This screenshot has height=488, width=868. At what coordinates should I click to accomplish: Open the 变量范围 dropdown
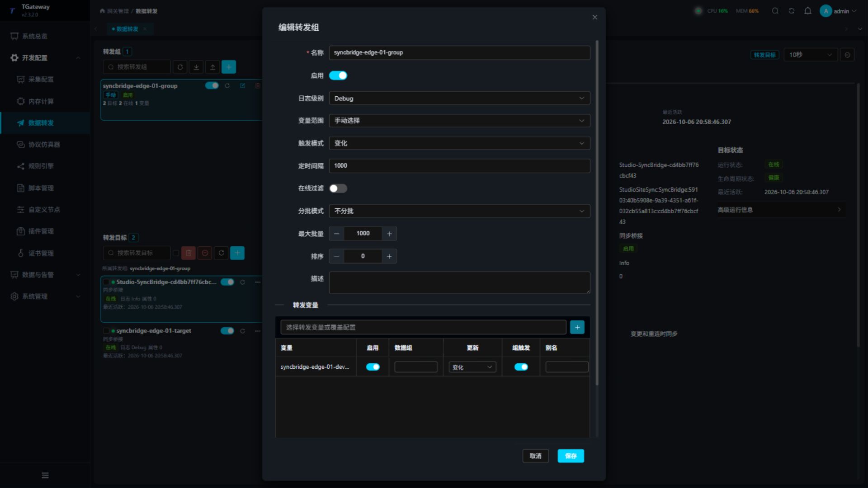[x=459, y=121]
